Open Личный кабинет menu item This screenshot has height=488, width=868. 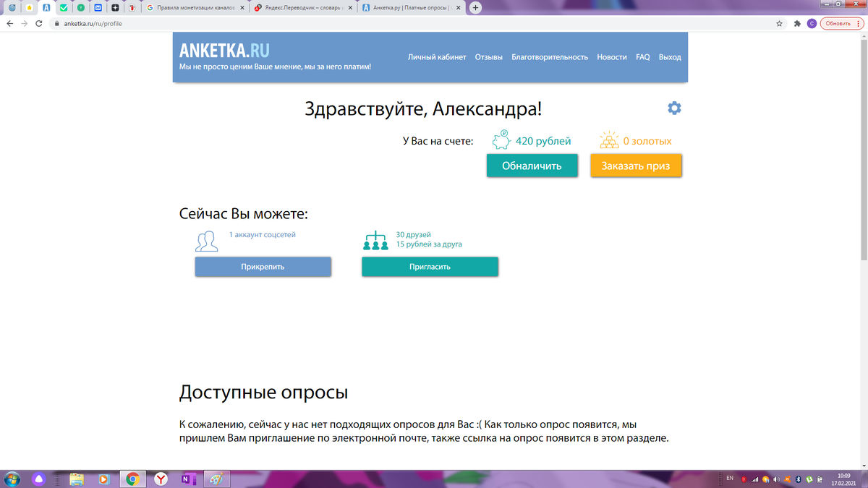(437, 57)
